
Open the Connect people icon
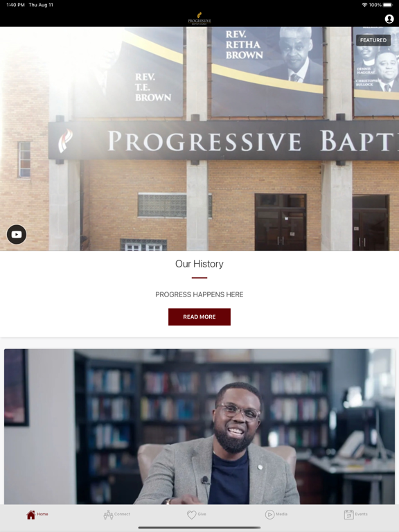tap(108, 515)
